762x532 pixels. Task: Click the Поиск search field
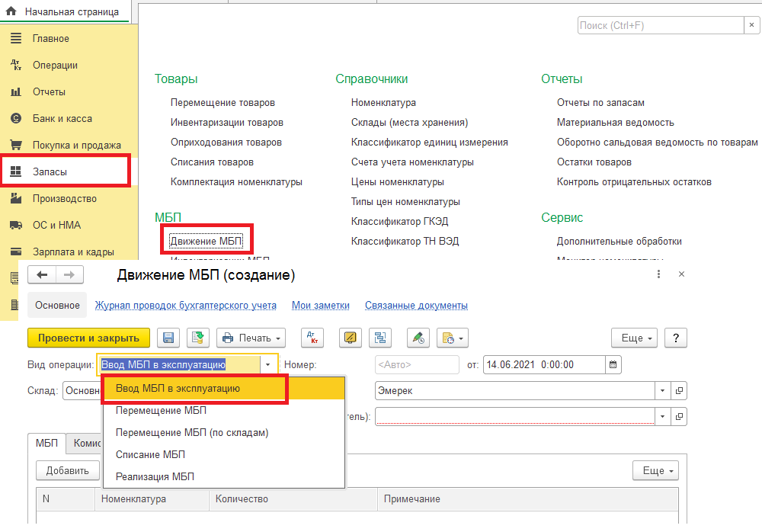pos(659,25)
